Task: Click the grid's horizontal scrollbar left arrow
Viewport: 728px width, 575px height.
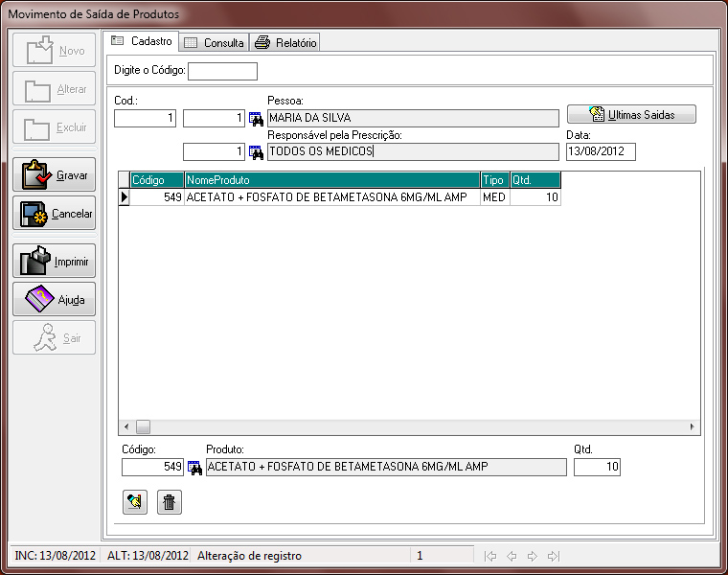Action: [125, 426]
